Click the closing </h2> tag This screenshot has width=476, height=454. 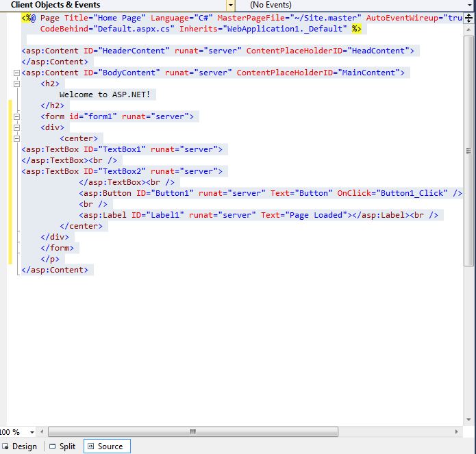pyautogui.click(x=52, y=105)
